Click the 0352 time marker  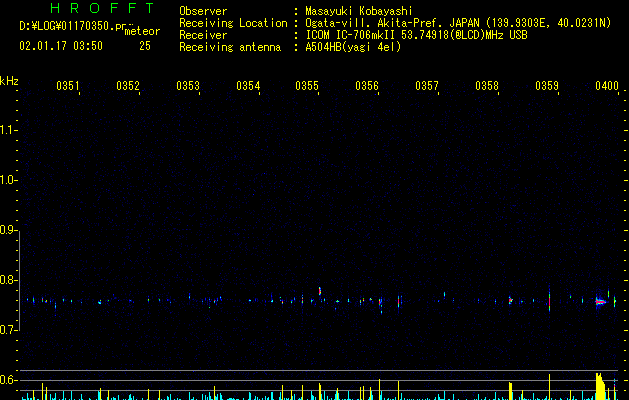tap(128, 85)
